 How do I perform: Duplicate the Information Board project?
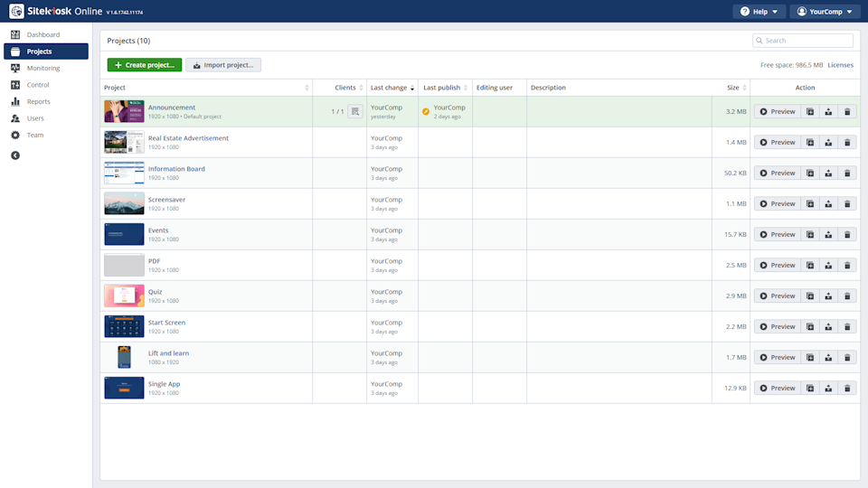[x=810, y=174]
